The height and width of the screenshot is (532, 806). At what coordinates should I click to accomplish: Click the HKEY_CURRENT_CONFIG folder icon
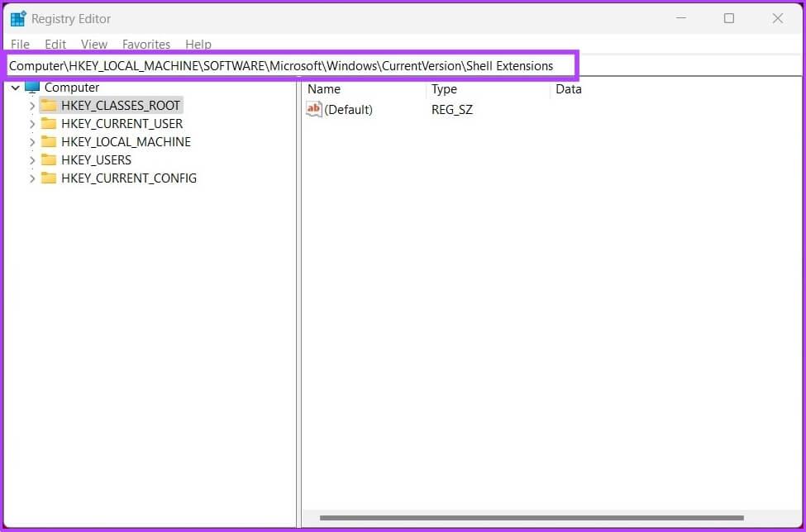pyautogui.click(x=49, y=178)
